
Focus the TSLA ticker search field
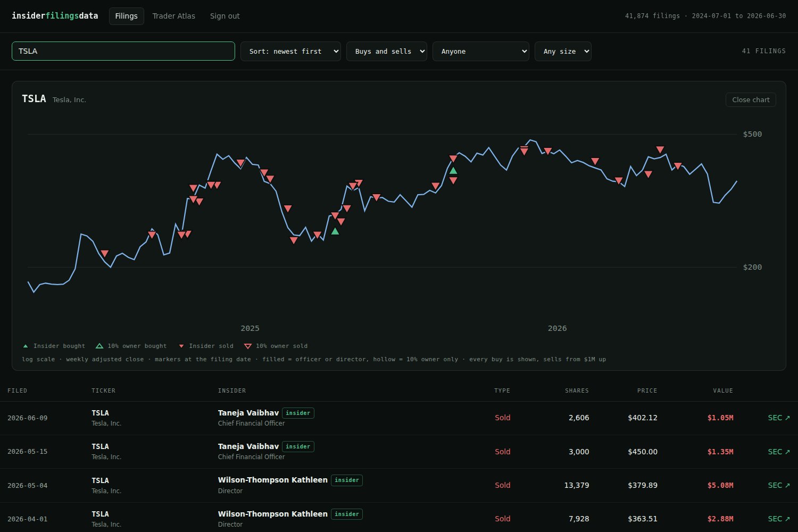[123, 51]
